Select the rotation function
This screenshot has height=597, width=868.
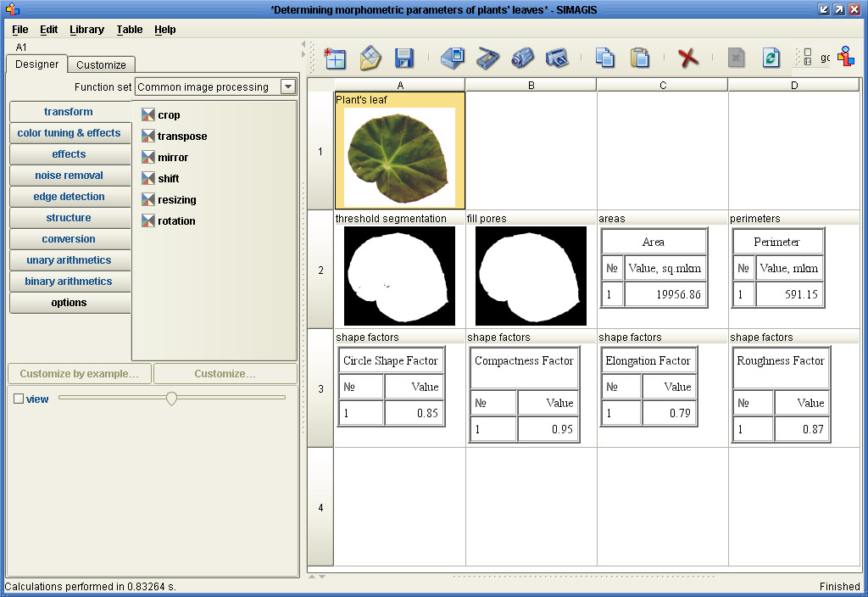[176, 221]
